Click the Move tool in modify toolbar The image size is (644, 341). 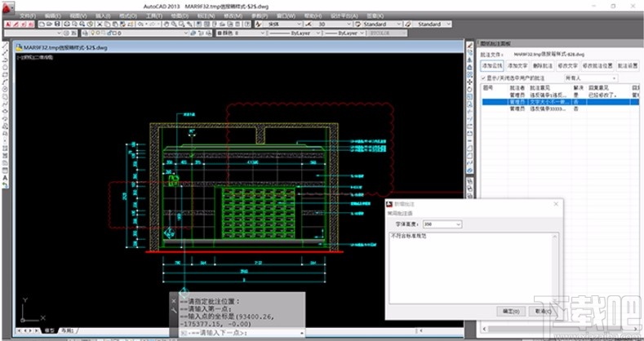click(x=469, y=82)
